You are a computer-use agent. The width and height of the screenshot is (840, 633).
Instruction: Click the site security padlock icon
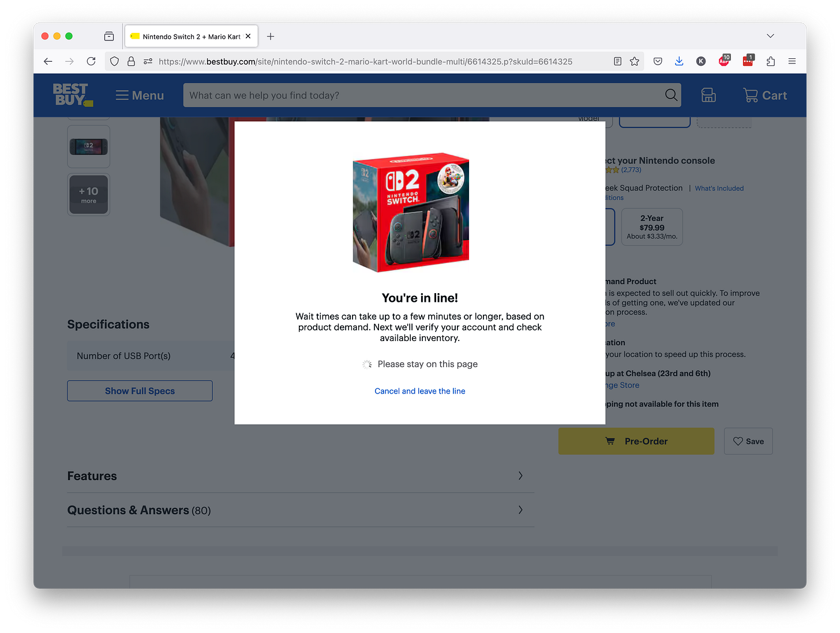131,61
